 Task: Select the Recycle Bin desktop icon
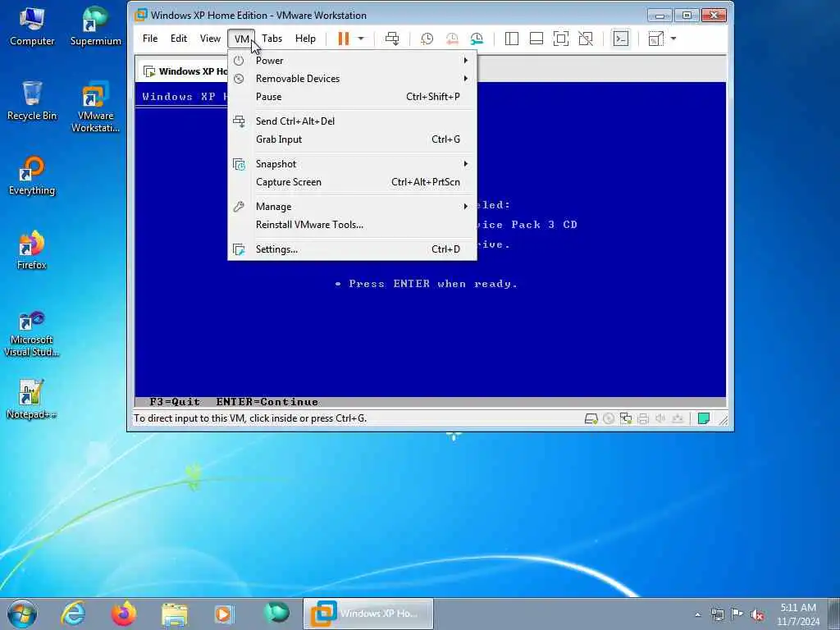coord(32,101)
